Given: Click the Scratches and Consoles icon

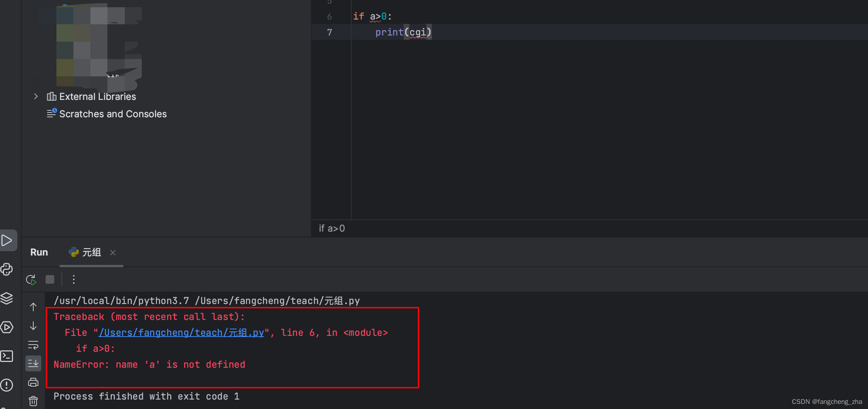Looking at the screenshot, I should click(x=52, y=113).
